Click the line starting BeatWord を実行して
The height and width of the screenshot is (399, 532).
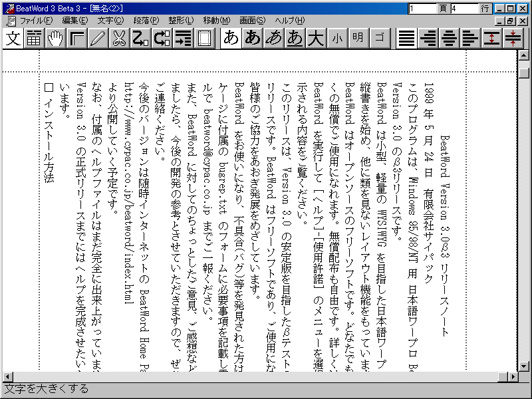coord(319,227)
